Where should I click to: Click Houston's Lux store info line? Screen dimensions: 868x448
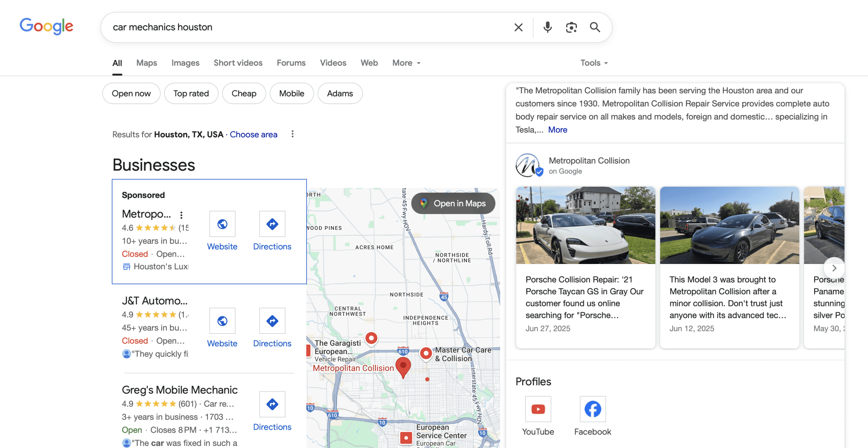point(155,267)
